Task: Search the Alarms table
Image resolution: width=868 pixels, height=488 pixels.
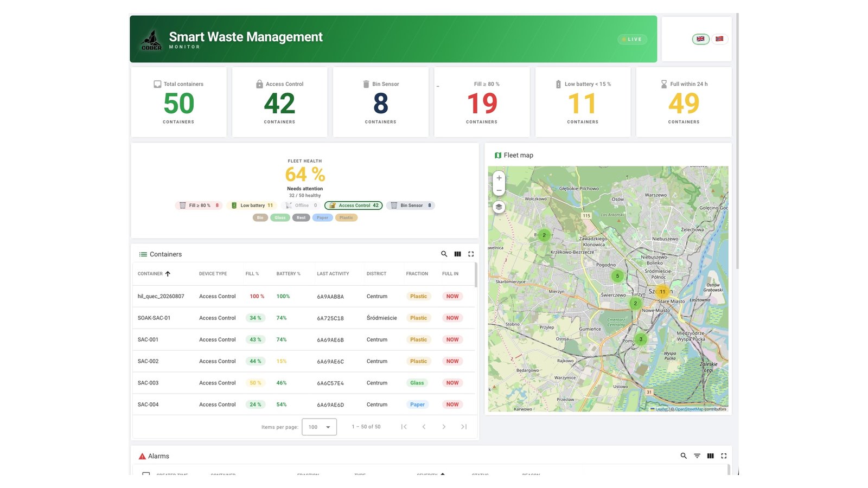Action: pos(684,456)
